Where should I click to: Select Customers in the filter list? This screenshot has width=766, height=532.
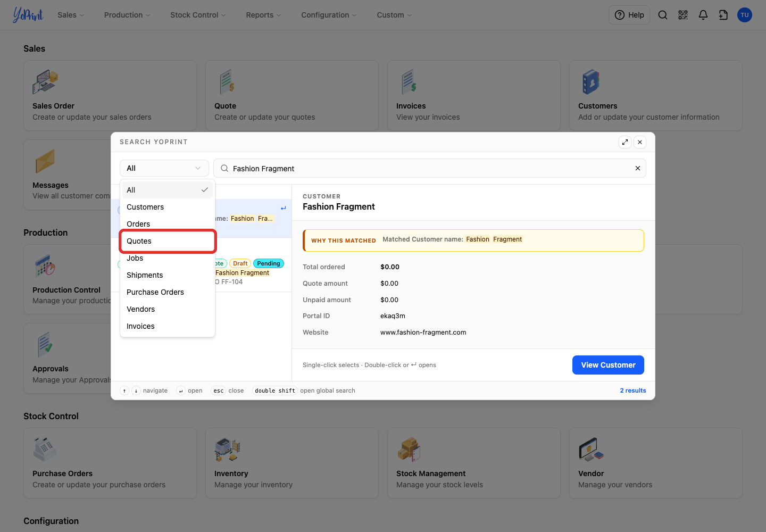click(168, 207)
